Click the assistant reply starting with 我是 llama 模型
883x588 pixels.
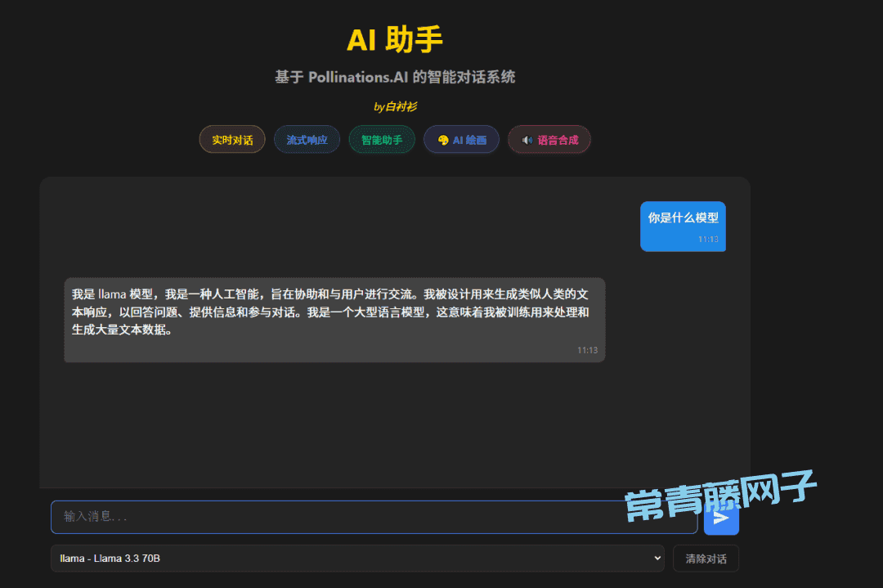(x=334, y=319)
